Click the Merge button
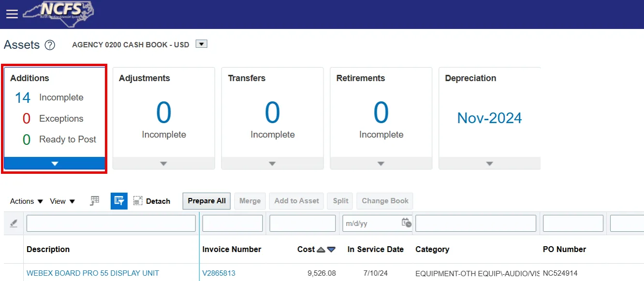Viewport: 644px width, 281px height. pyautogui.click(x=250, y=201)
